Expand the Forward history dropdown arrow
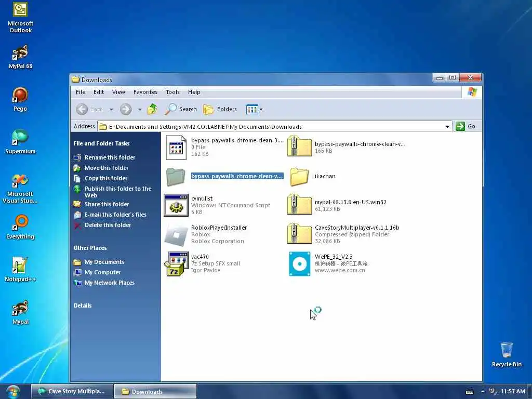This screenshot has height=399, width=532. pyautogui.click(x=140, y=110)
